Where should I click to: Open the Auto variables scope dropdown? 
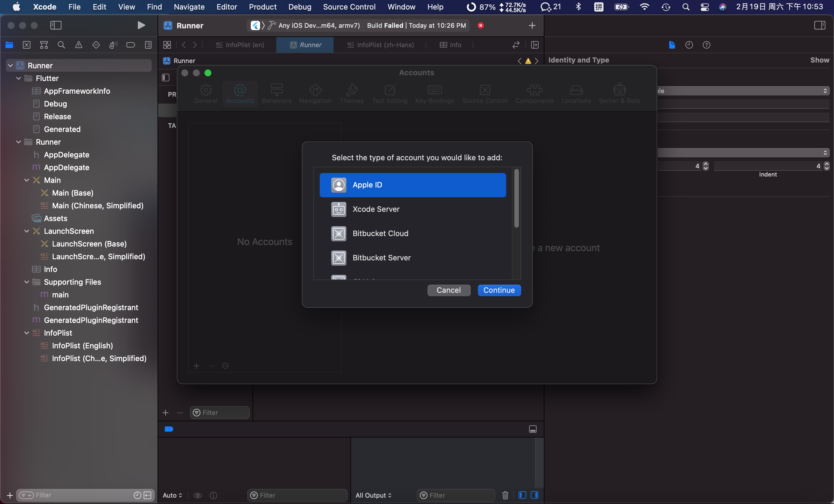(x=173, y=495)
